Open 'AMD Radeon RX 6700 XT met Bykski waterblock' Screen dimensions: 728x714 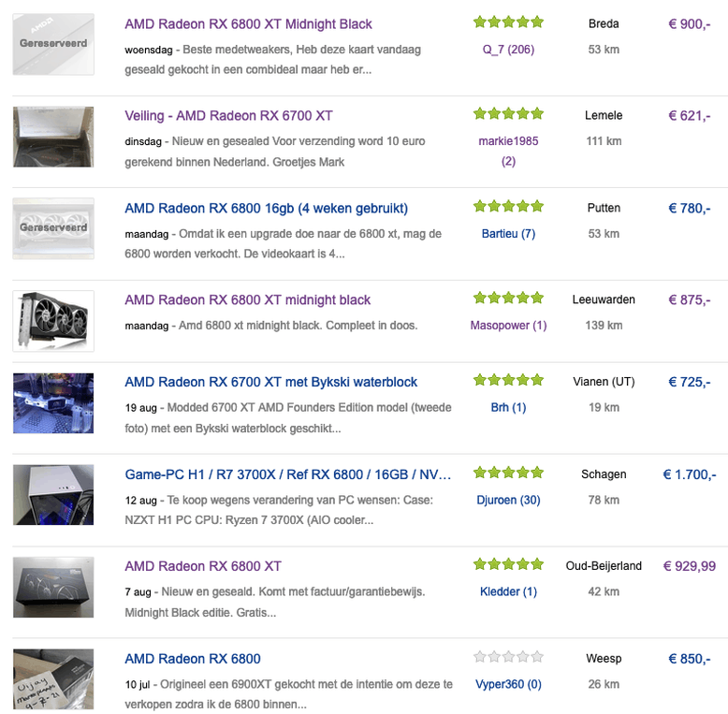270,382
